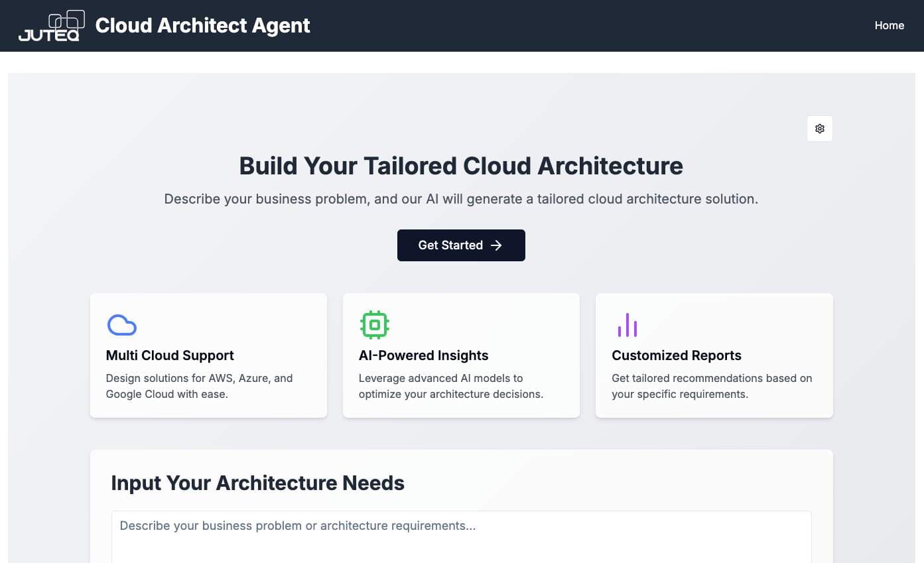Click the JUTEQ logo in the header
This screenshot has height=563, width=924.
52,25
